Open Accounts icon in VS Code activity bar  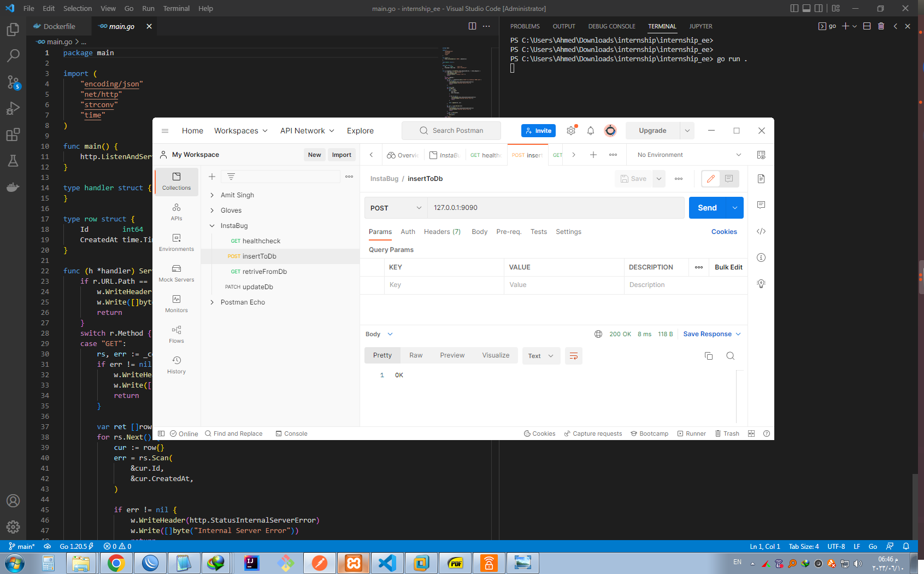click(13, 501)
